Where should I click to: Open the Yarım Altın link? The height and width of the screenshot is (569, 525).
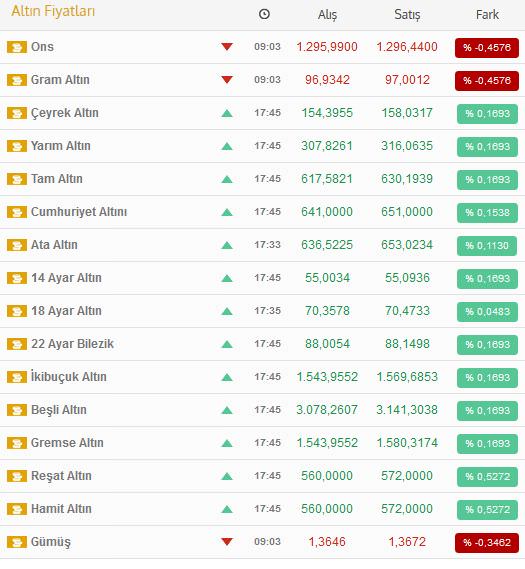[x=61, y=146]
